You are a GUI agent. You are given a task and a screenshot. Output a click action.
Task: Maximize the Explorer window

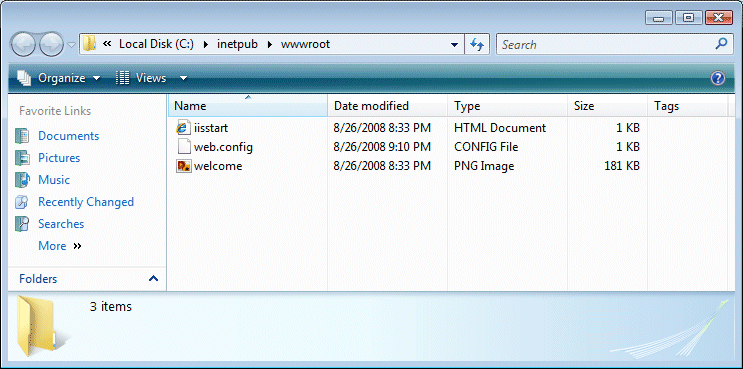tap(689, 18)
